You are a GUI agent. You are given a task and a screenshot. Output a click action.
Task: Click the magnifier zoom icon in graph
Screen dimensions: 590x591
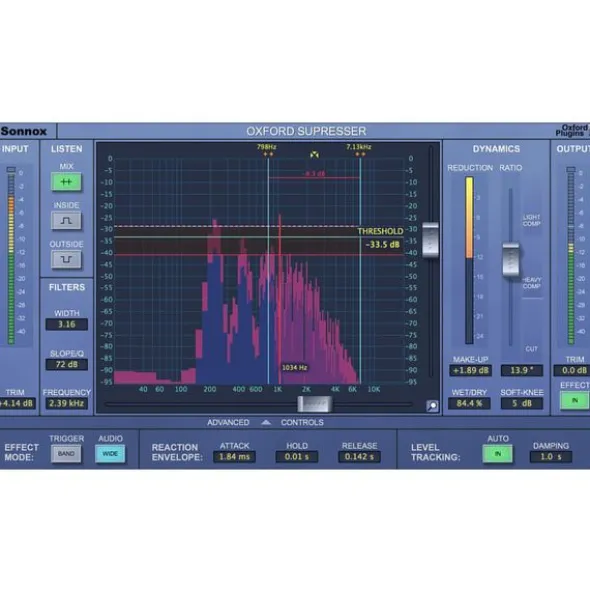[432, 406]
